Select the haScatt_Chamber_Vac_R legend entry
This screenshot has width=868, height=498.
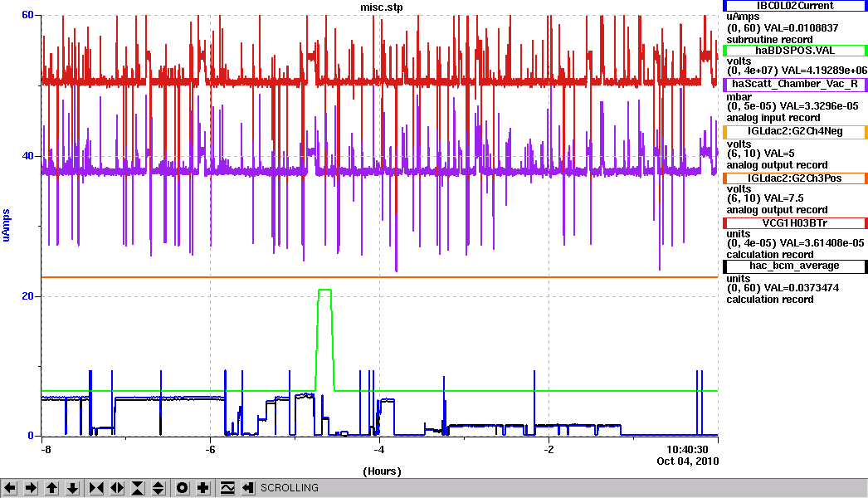tap(795, 84)
